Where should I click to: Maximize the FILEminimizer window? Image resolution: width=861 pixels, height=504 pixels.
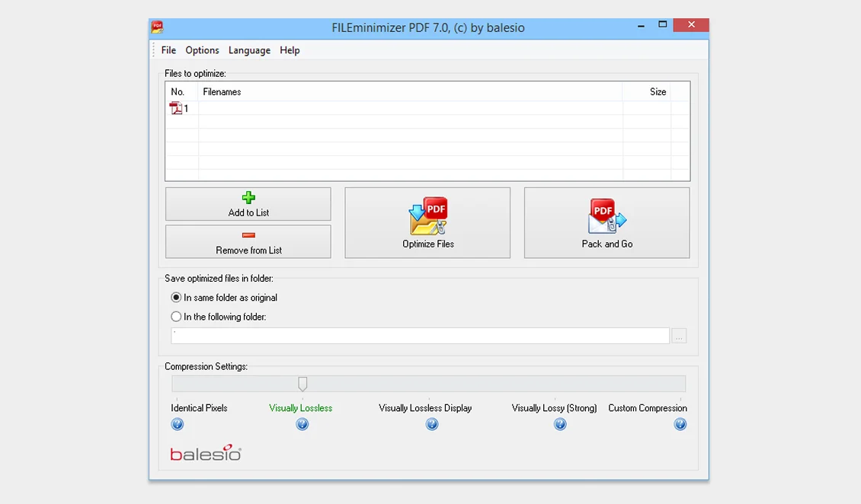pyautogui.click(x=663, y=24)
